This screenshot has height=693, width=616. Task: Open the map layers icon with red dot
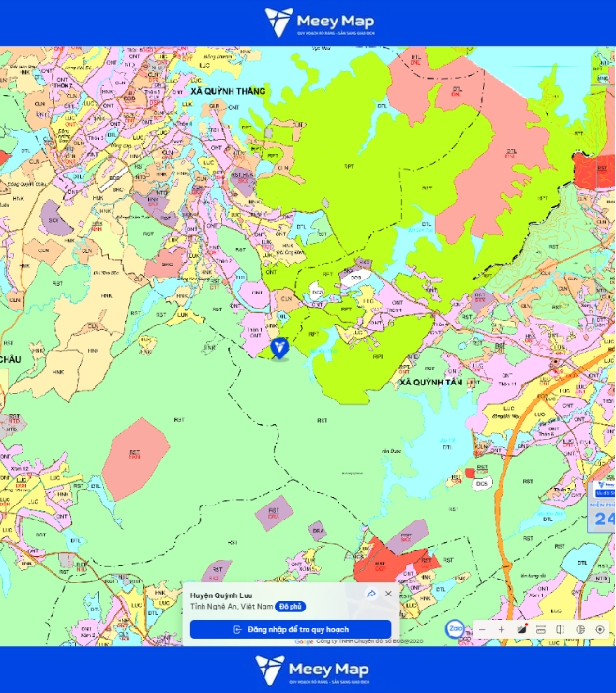coord(522,629)
